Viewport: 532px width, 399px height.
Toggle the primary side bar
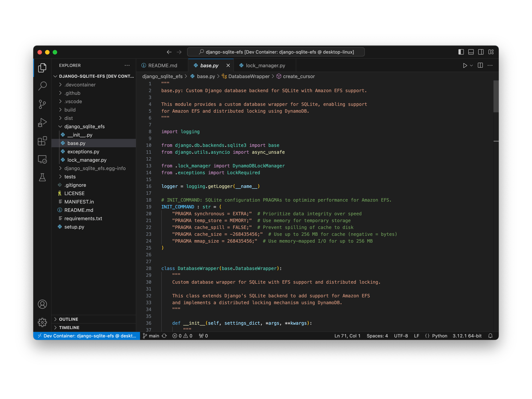[x=461, y=52]
